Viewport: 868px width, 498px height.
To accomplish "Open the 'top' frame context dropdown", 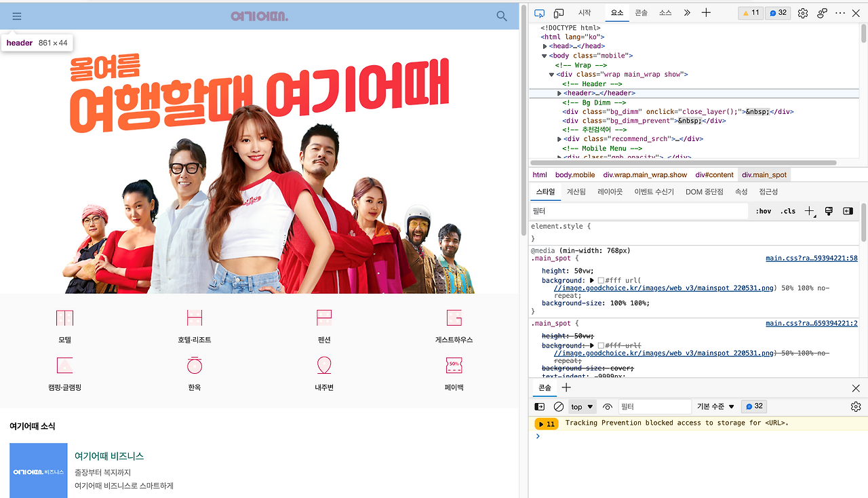I will click(582, 406).
